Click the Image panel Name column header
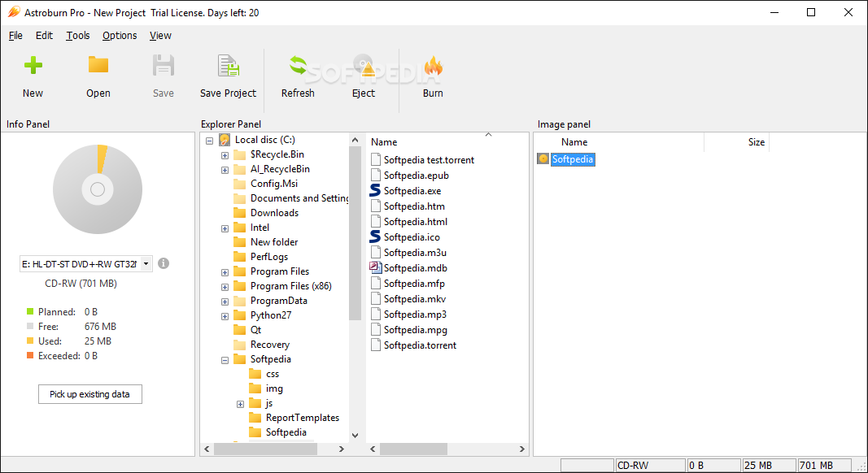The width and height of the screenshot is (868, 473). 574,142
